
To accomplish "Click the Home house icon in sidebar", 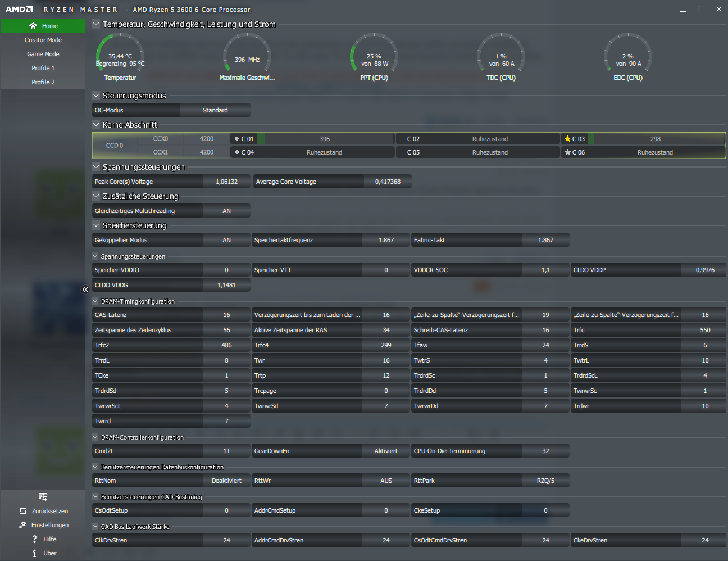I will [x=33, y=26].
